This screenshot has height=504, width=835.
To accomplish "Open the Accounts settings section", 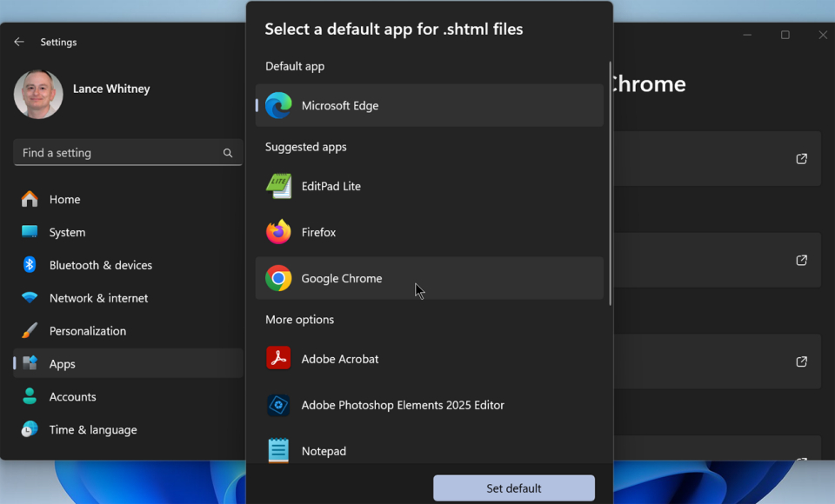I will point(72,397).
